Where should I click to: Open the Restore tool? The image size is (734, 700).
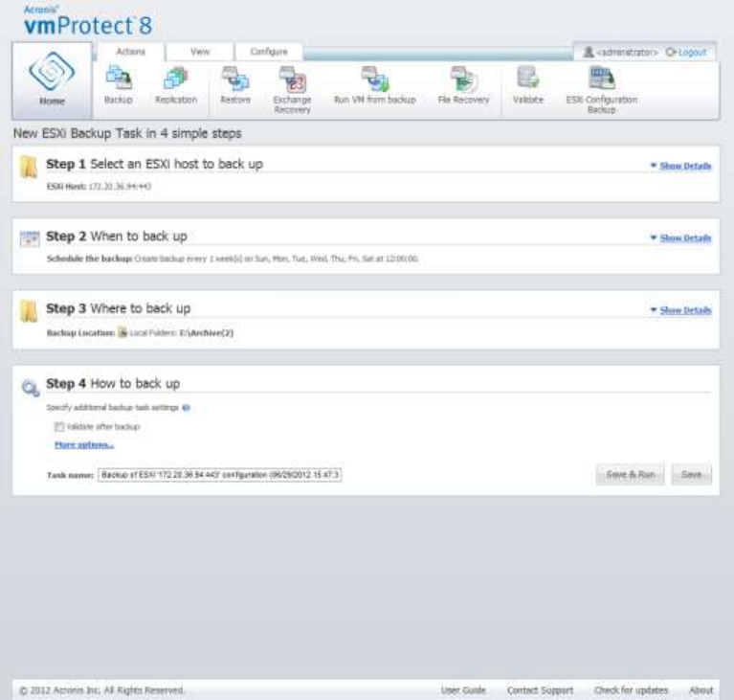pyautogui.click(x=235, y=85)
